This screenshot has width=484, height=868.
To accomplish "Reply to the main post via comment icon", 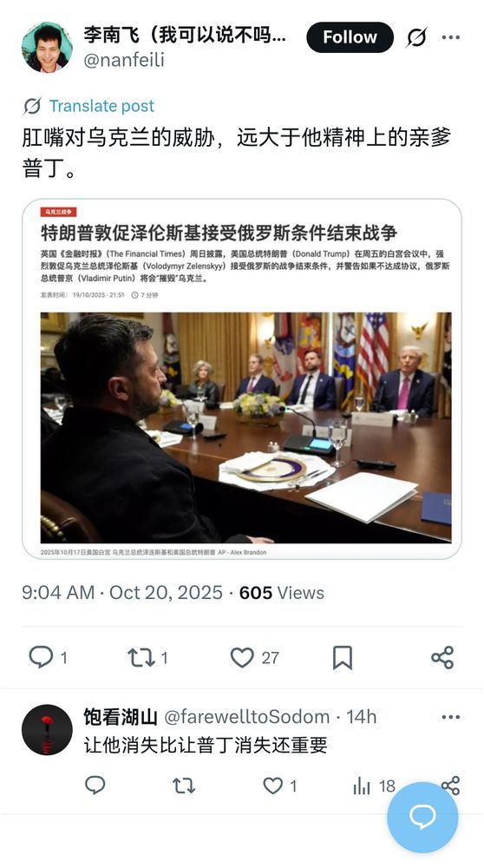I will click(41, 657).
